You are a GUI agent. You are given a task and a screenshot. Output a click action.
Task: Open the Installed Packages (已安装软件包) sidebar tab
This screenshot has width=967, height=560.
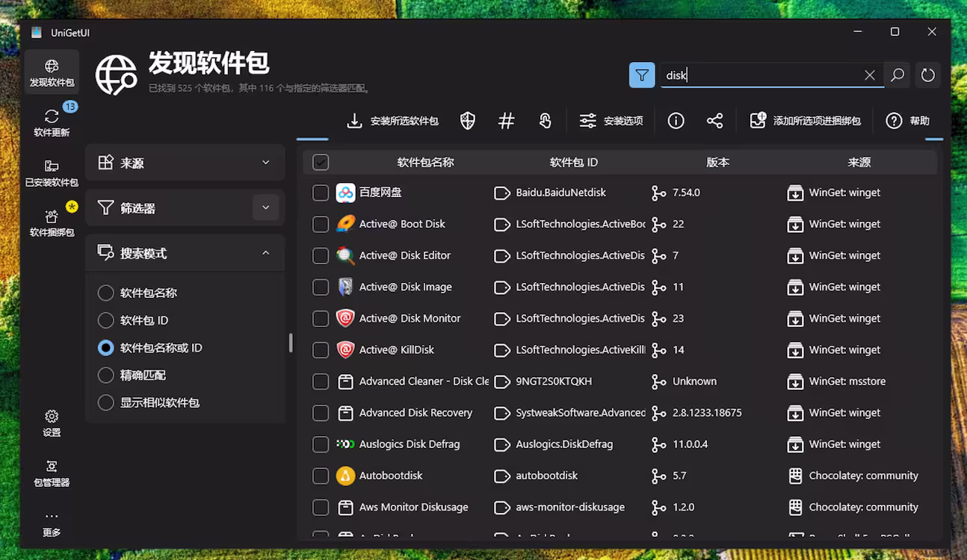(x=52, y=172)
